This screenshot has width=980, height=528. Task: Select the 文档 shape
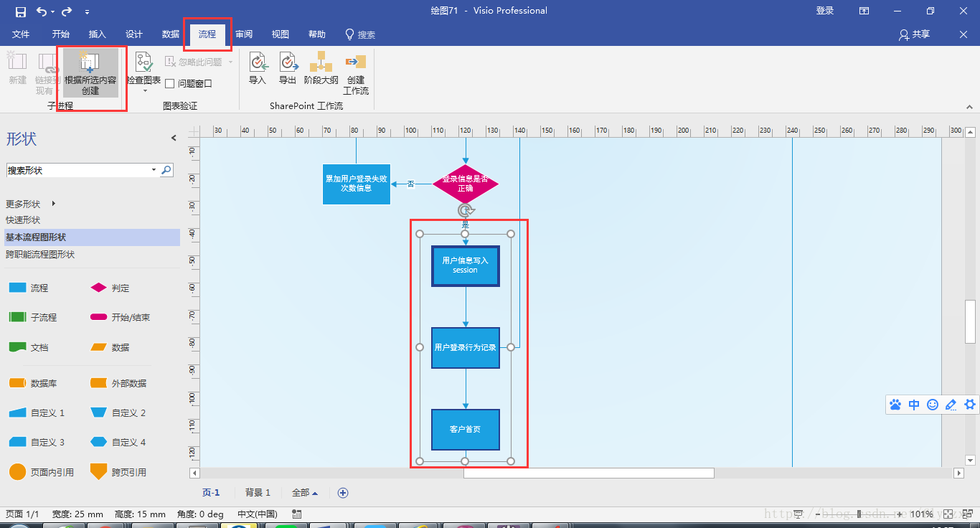coord(29,347)
